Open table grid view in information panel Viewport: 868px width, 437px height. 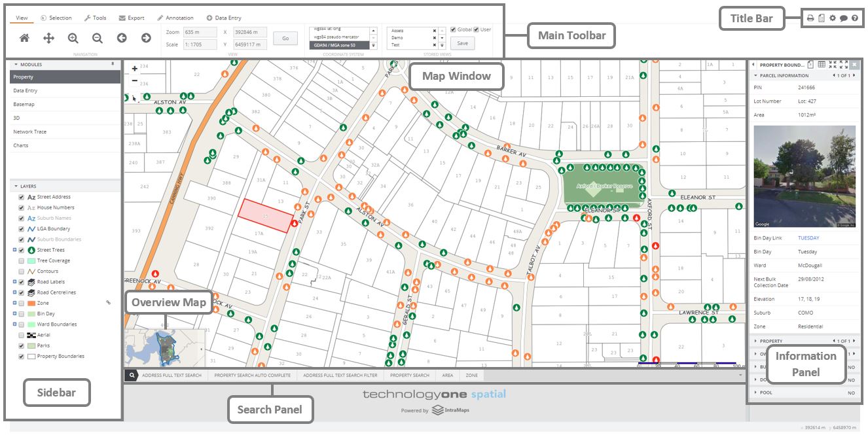tap(822, 65)
